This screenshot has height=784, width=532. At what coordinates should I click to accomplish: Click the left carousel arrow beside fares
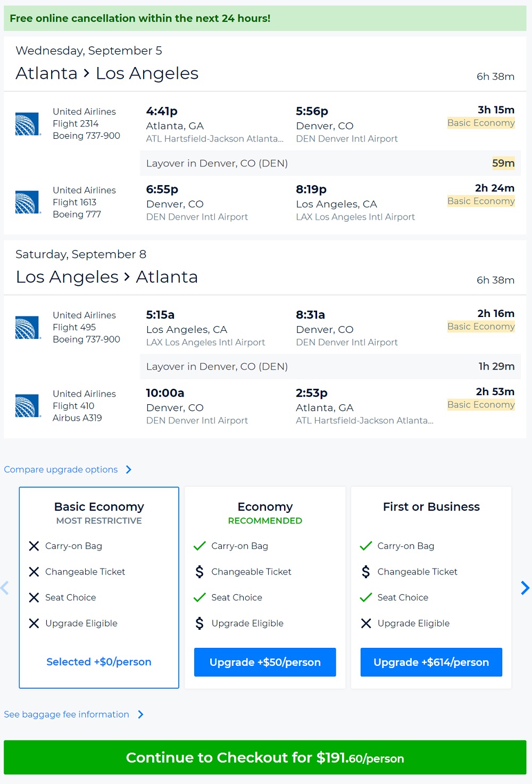point(5,588)
